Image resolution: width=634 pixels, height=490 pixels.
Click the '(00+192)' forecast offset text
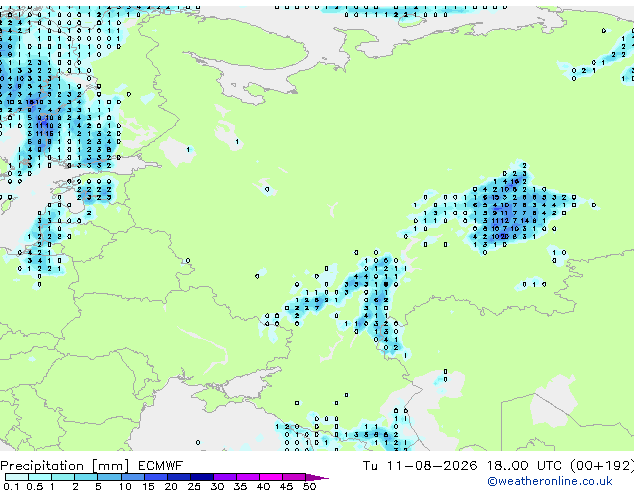(602, 466)
